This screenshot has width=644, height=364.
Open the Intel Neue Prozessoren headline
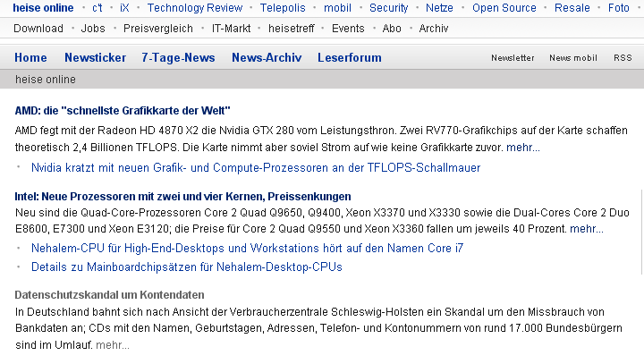182,197
